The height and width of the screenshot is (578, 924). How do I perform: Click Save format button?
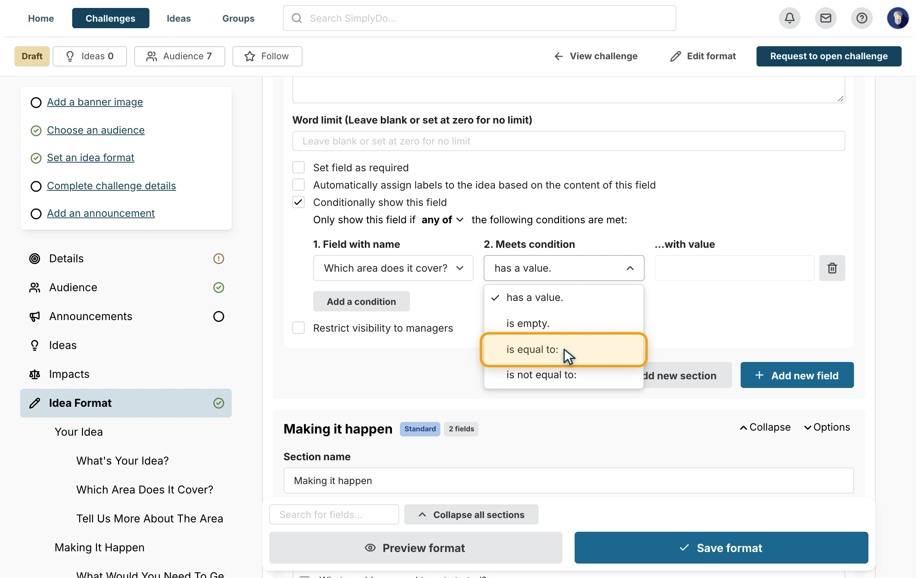[721, 547]
